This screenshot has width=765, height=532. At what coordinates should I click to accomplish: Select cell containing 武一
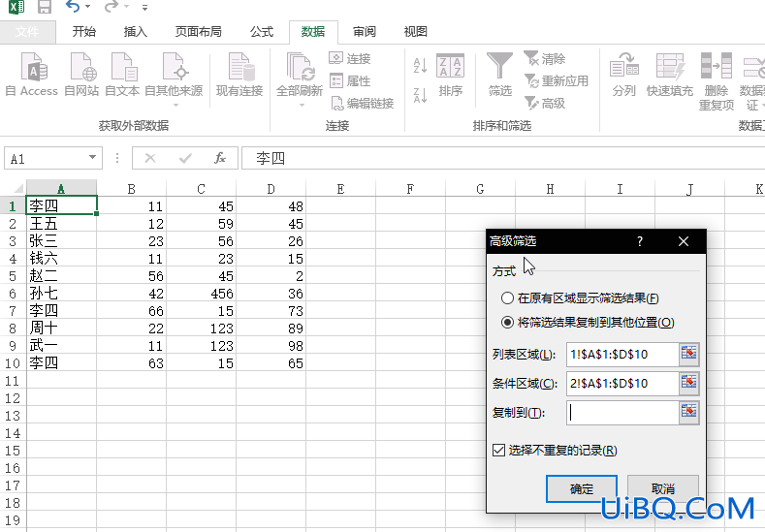tap(61, 346)
